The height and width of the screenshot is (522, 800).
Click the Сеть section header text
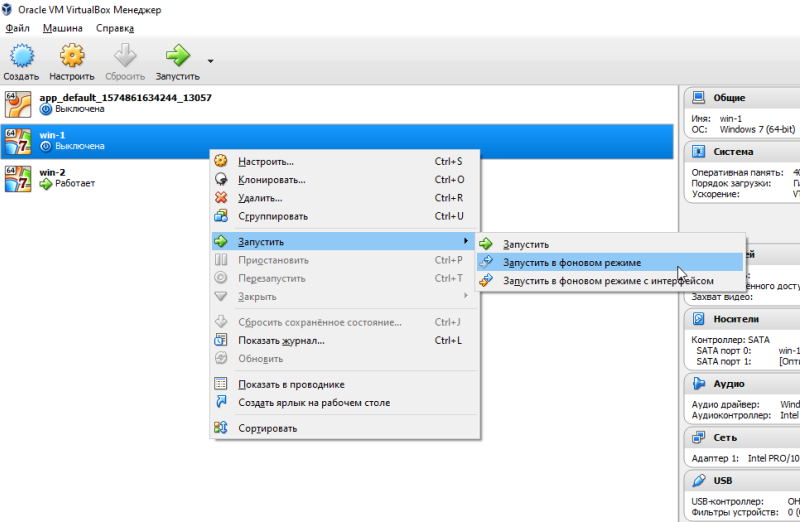pos(725,438)
